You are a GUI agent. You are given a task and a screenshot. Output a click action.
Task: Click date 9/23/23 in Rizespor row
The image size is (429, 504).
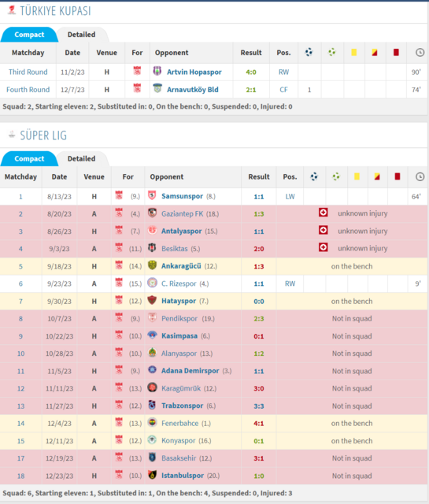(60, 283)
